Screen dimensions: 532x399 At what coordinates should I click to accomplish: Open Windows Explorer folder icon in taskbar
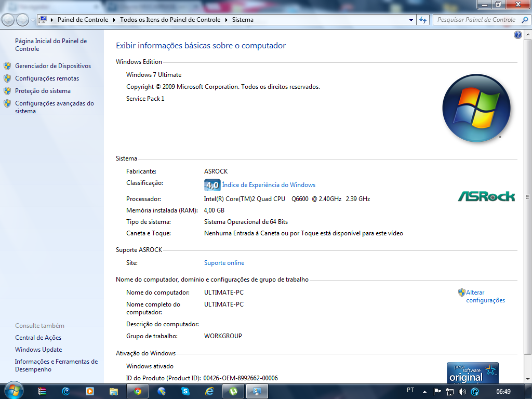114,391
